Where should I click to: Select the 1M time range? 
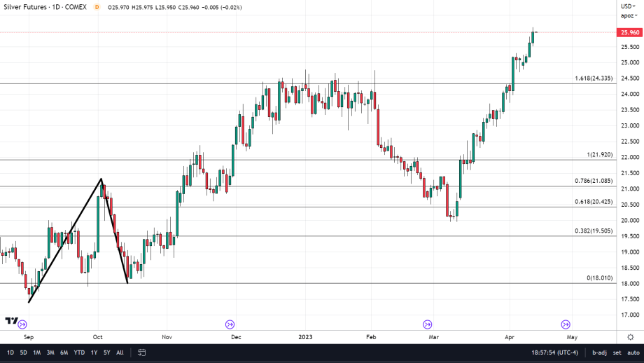coord(37,352)
